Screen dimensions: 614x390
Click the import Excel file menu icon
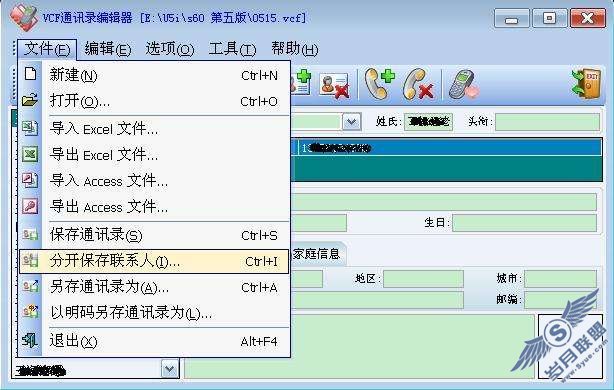point(30,128)
